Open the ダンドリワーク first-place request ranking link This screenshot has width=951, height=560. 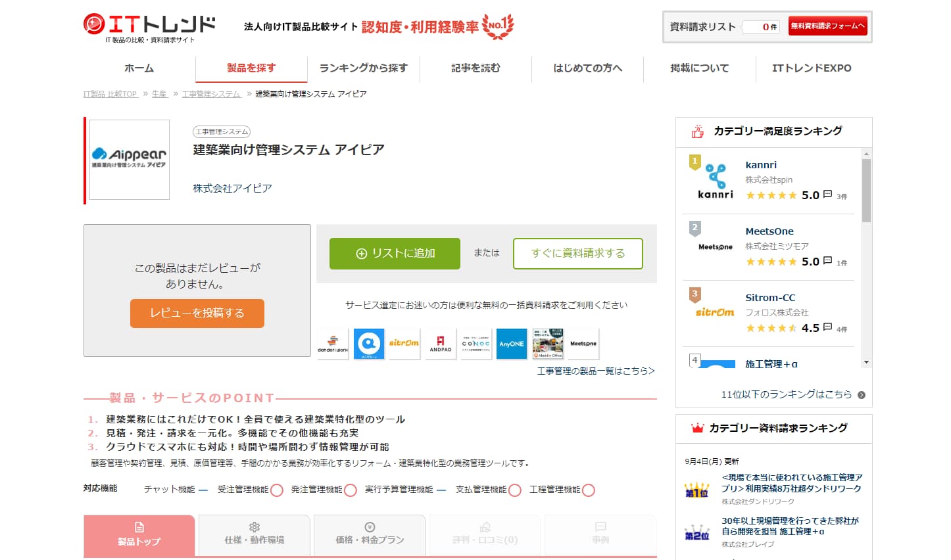792,483
